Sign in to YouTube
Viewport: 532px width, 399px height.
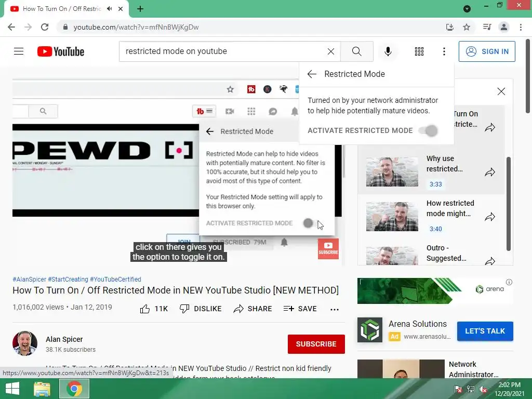click(486, 51)
